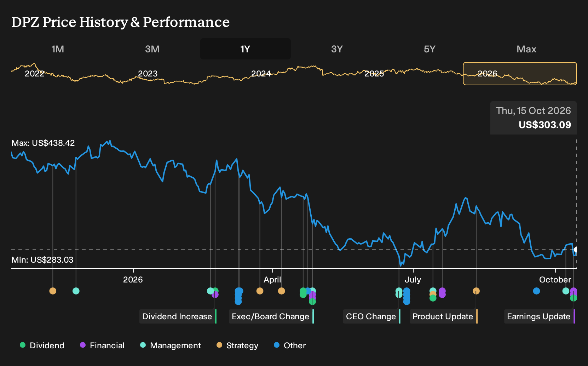Select the 1M time range tab

[x=58, y=49]
